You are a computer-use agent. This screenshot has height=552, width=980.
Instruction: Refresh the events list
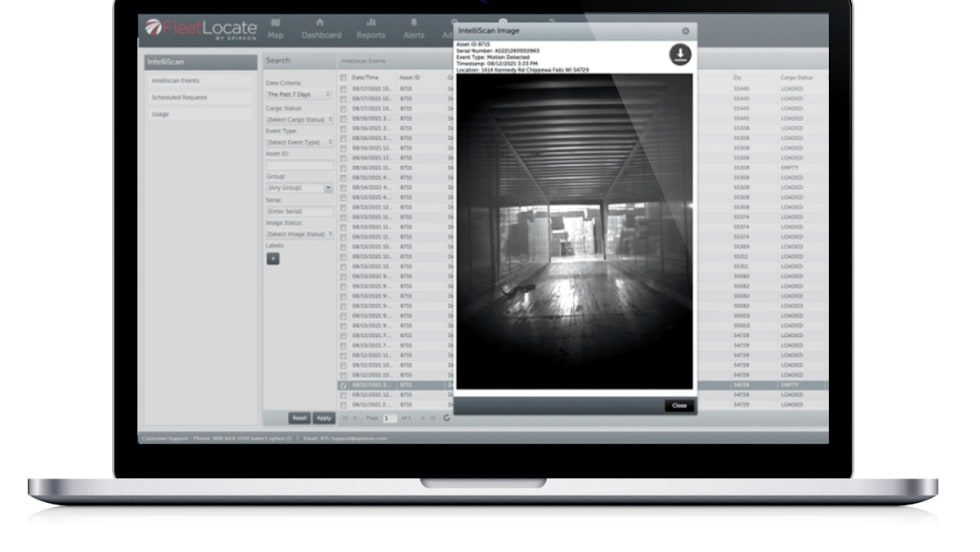coord(447,418)
